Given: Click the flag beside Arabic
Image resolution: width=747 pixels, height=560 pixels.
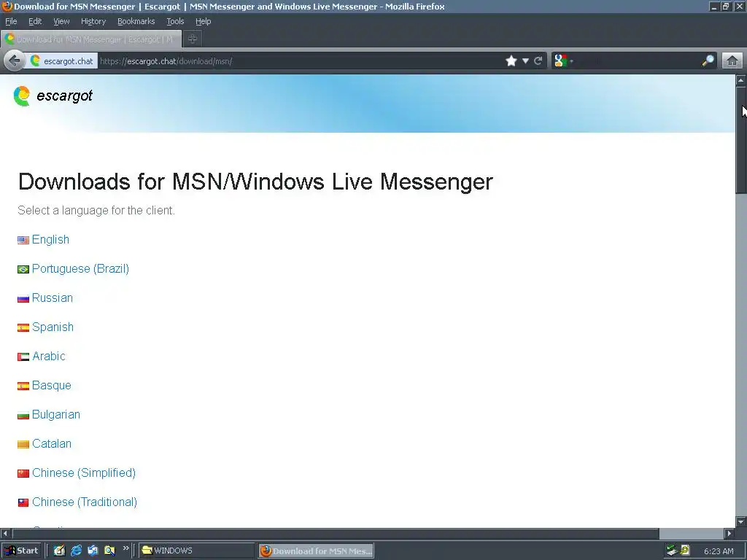Looking at the screenshot, I should (x=23, y=357).
